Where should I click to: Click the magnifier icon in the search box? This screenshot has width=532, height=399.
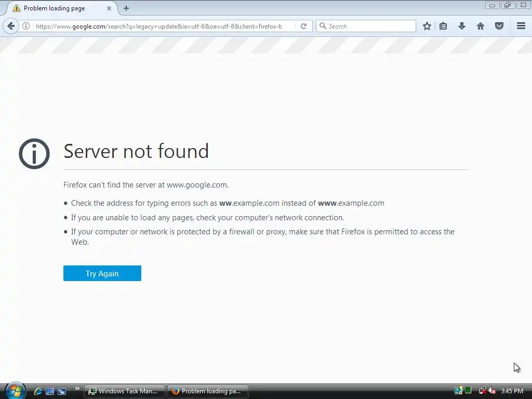(x=323, y=26)
